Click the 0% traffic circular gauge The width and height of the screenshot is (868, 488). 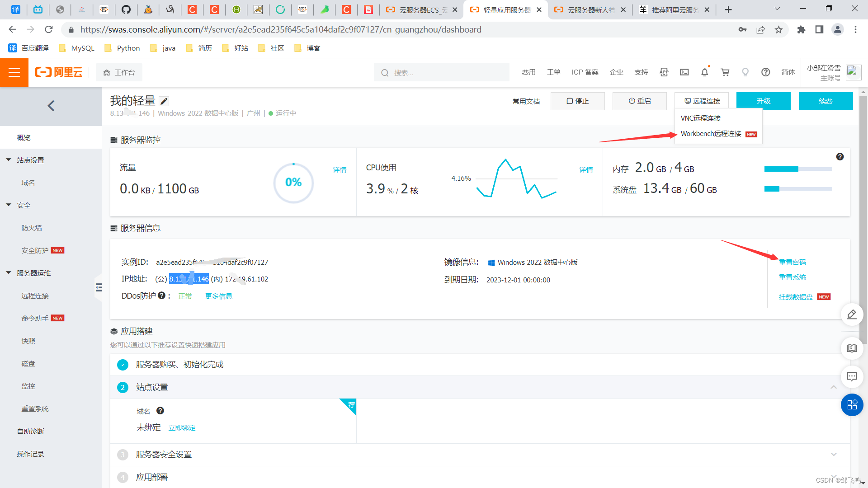coord(293,183)
